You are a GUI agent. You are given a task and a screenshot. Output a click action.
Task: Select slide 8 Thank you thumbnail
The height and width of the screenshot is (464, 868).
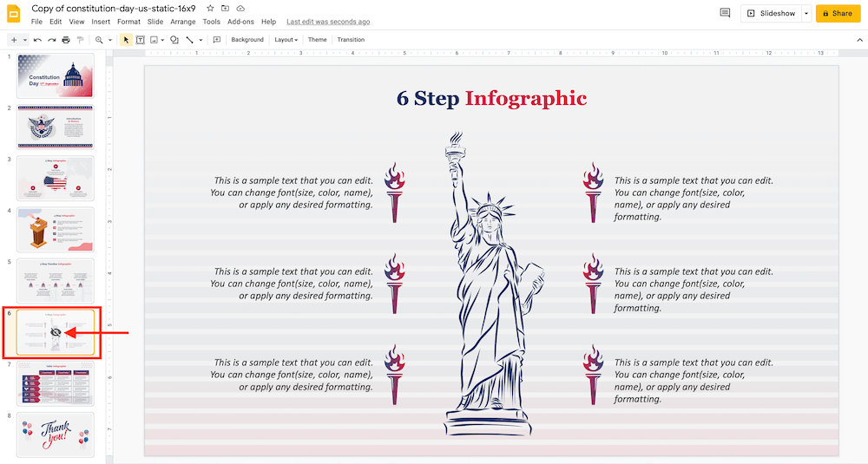pyautogui.click(x=56, y=435)
